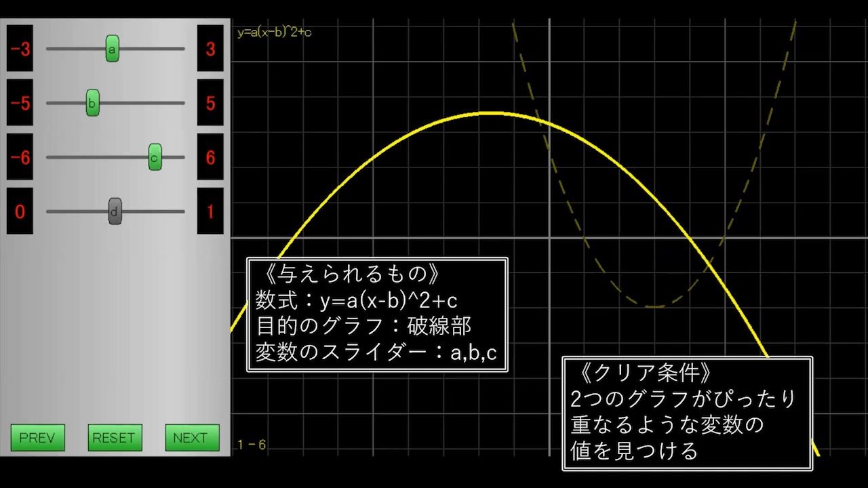This screenshot has height=488, width=868.
Task: Click the maximum value box showing 5
Action: point(210,103)
